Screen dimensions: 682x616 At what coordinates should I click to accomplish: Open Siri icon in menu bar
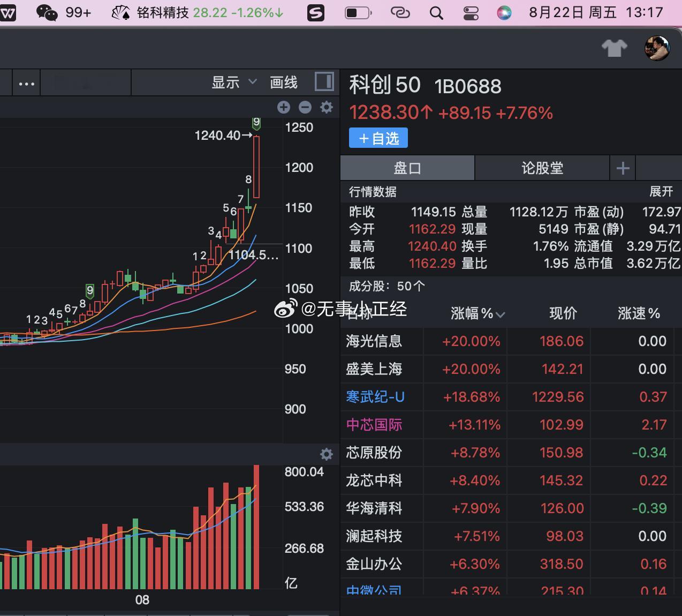tap(504, 13)
